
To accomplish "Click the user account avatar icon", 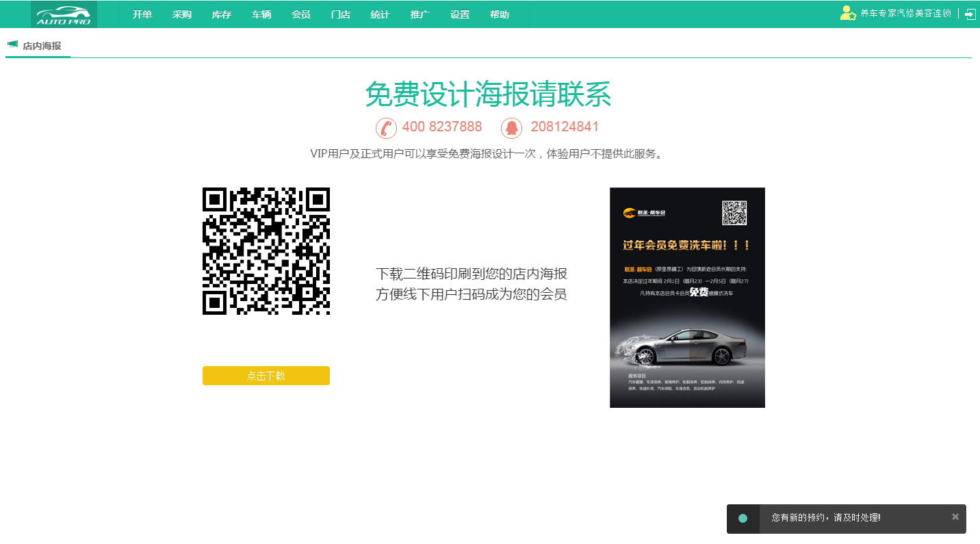I will pos(848,13).
